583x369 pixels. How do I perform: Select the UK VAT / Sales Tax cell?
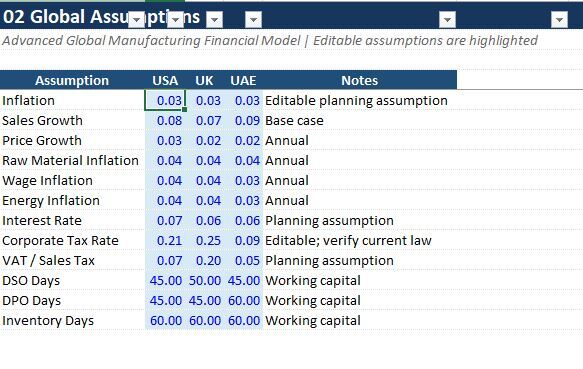[204, 261]
